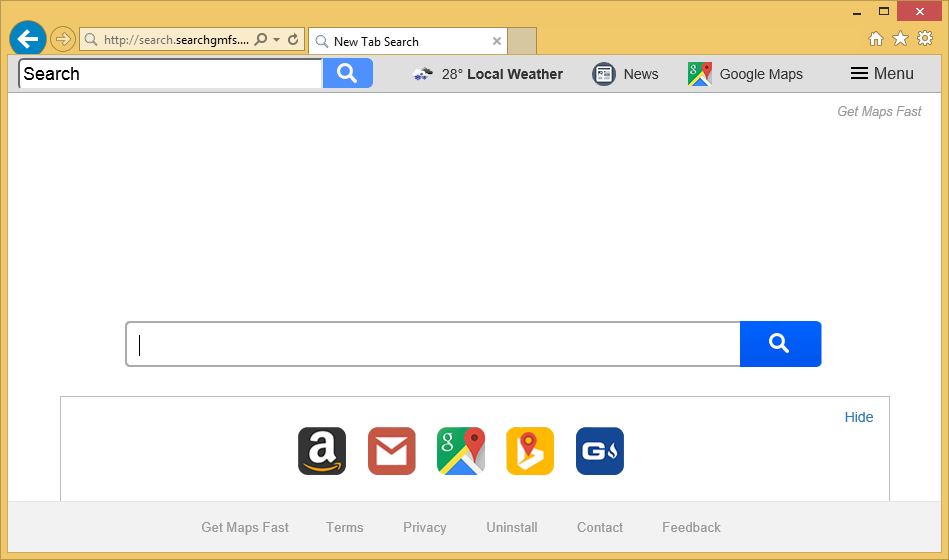949x560 pixels.
Task: Open Get Maps Fast footer link
Action: coord(245,527)
